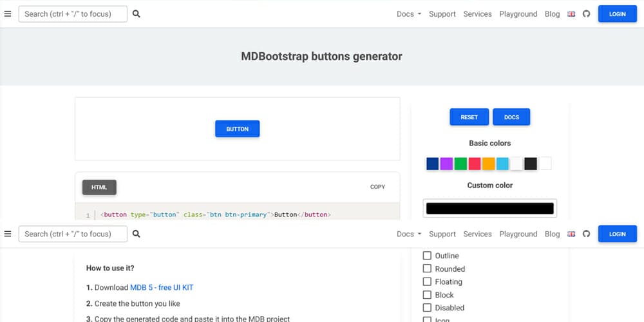Click the blue BUTTON preview

tap(238, 129)
